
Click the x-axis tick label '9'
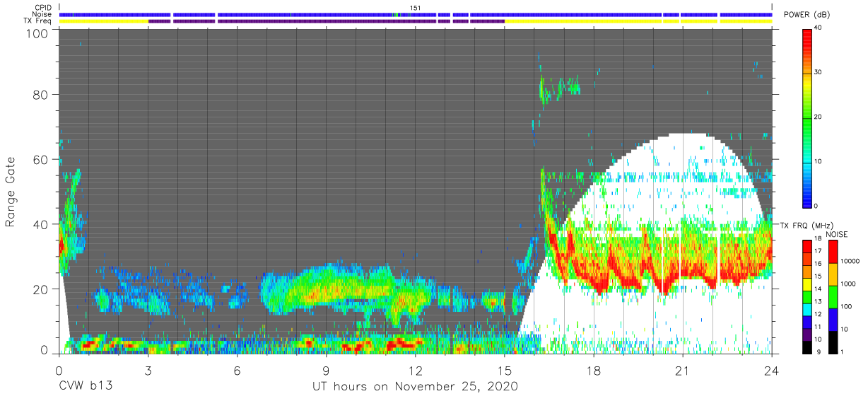326,371
